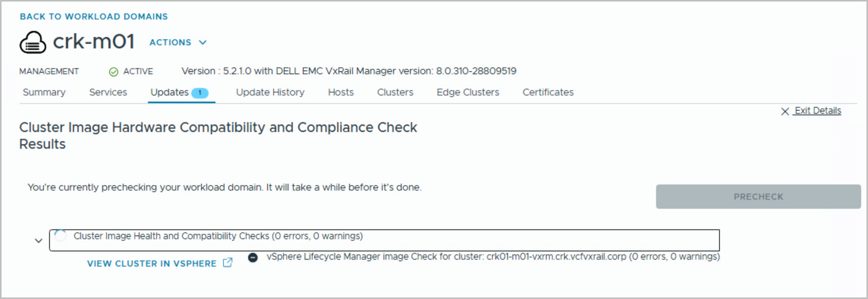Viewport: 868px width, 299px height.
Task: Click the chevron arrow next to ACTIONS
Action: tap(203, 43)
